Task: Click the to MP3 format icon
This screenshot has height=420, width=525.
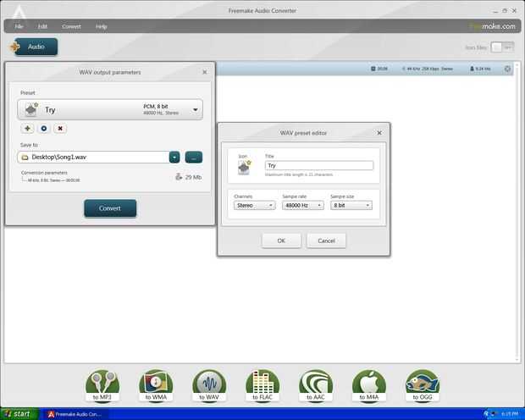Action: tap(102, 385)
